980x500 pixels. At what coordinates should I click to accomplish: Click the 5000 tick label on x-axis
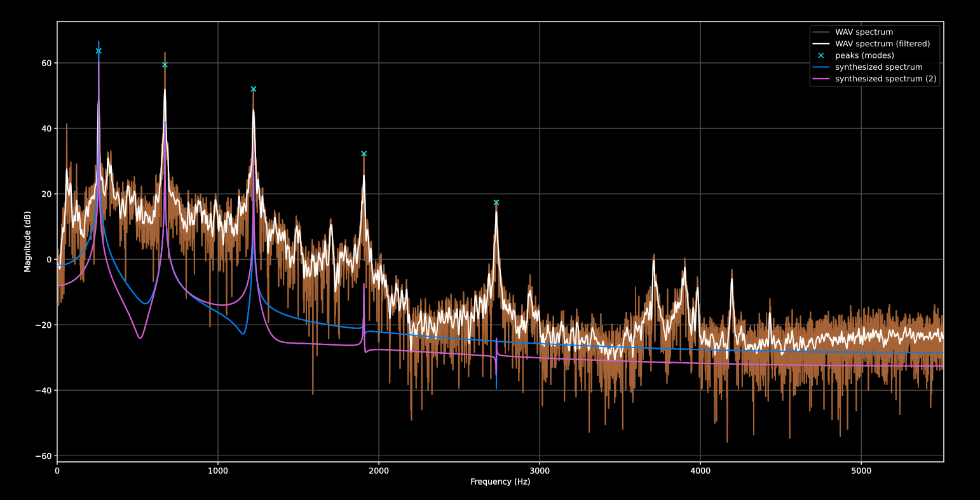click(x=861, y=471)
